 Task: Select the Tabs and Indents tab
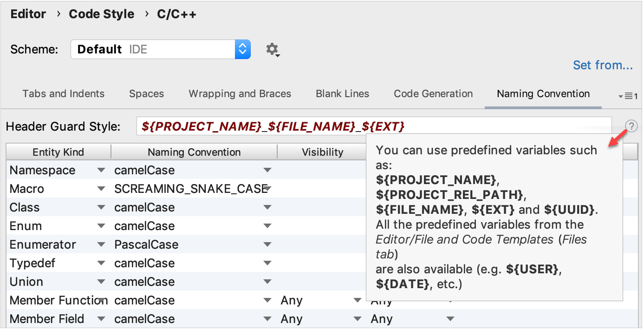point(63,93)
